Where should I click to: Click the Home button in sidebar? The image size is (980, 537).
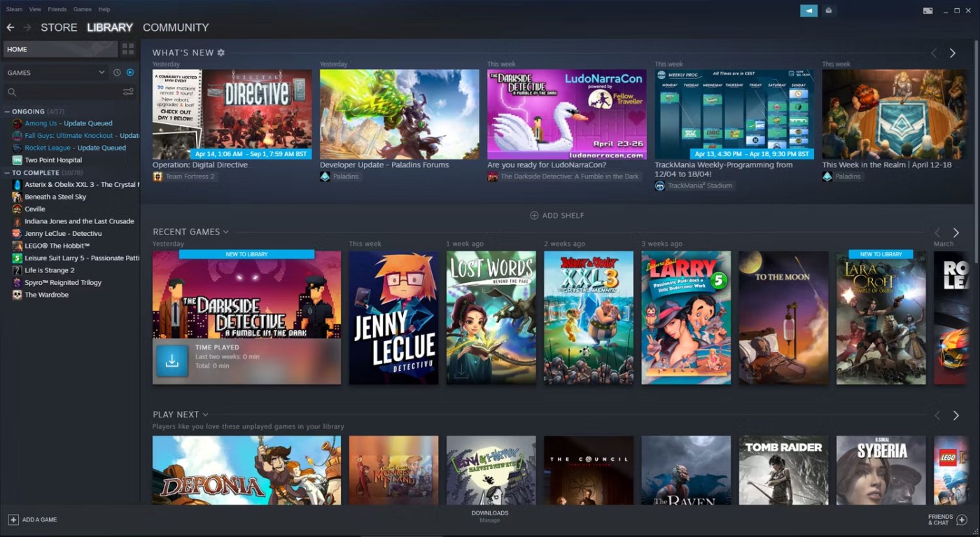[x=61, y=49]
